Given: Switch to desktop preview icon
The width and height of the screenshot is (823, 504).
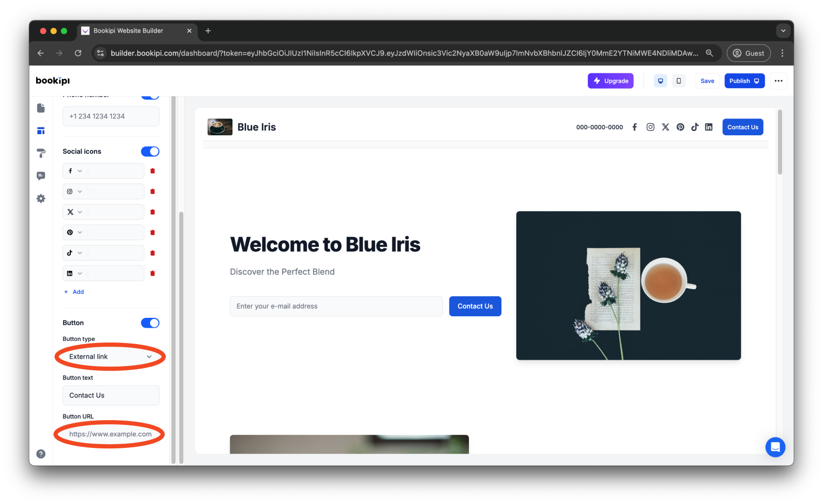Looking at the screenshot, I should [x=660, y=81].
